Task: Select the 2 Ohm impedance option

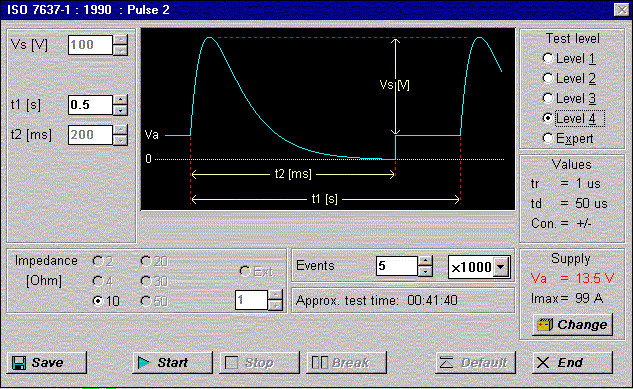Action: pyautogui.click(x=102, y=261)
